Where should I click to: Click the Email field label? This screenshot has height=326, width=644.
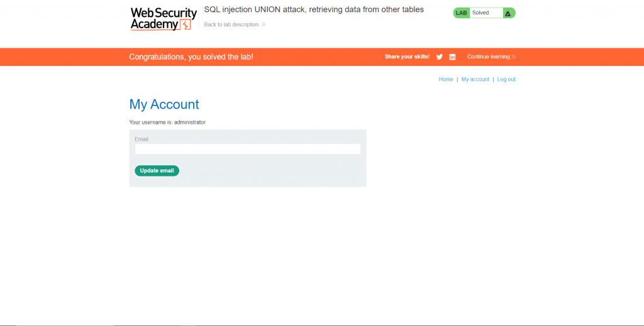pos(142,139)
